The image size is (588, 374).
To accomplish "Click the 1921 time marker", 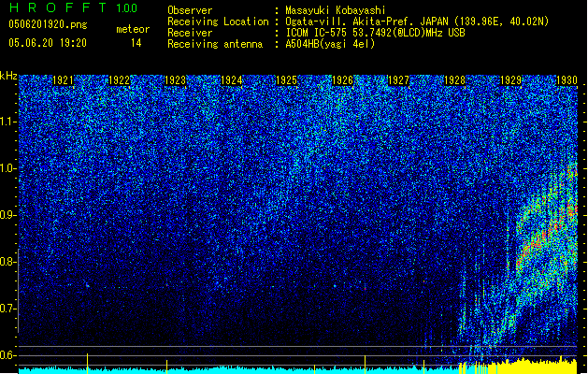I will pyautogui.click(x=63, y=80).
